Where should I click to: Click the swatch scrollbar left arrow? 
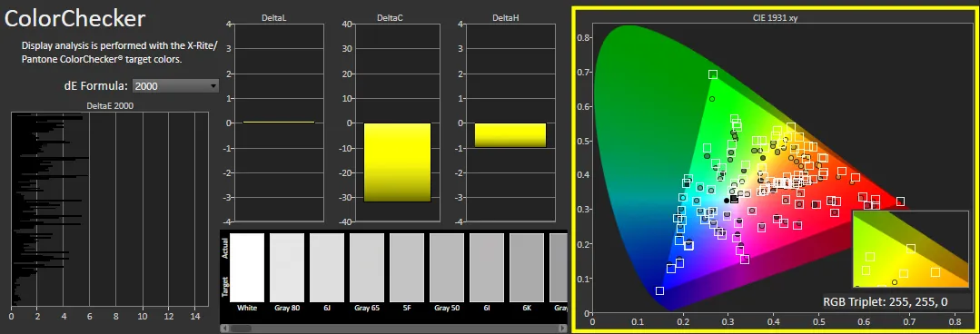click(x=223, y=328)
